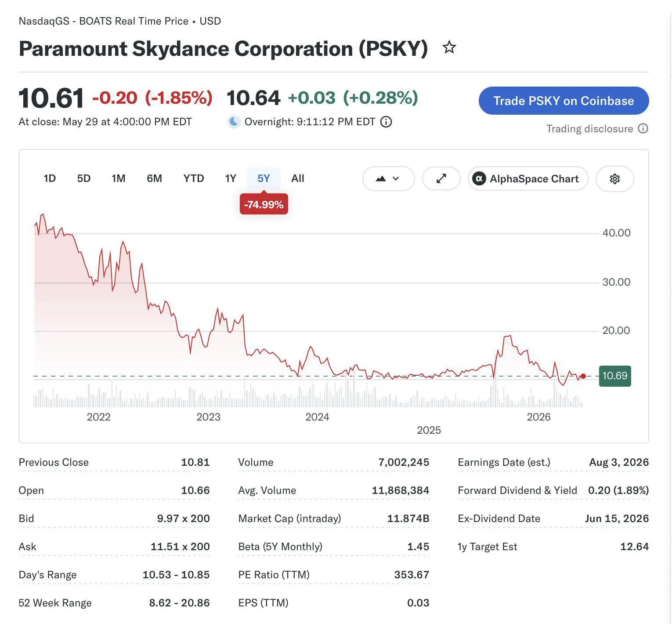The image size is (672, 624).
Task: Click the Ask value 11.51 x 200
Action: coord(180,547)
